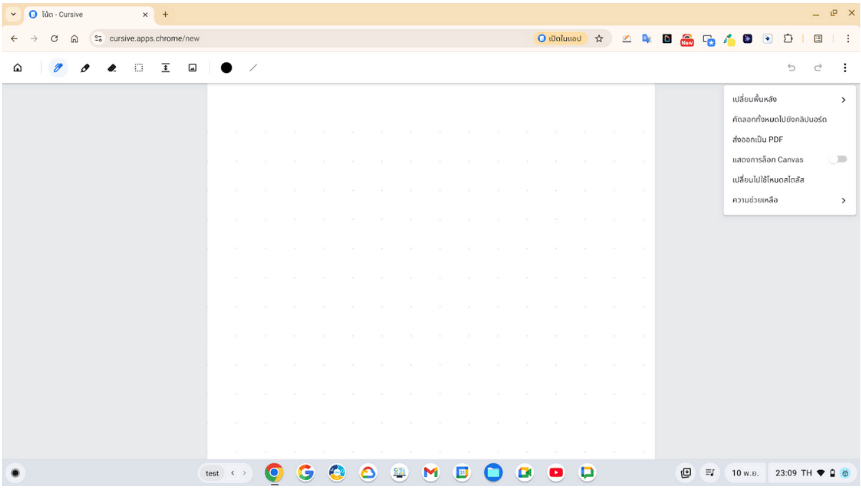This screenshot has width=861, height=490.
Task: Open Gmail from the shelf
Action: (x=430, y=473)
